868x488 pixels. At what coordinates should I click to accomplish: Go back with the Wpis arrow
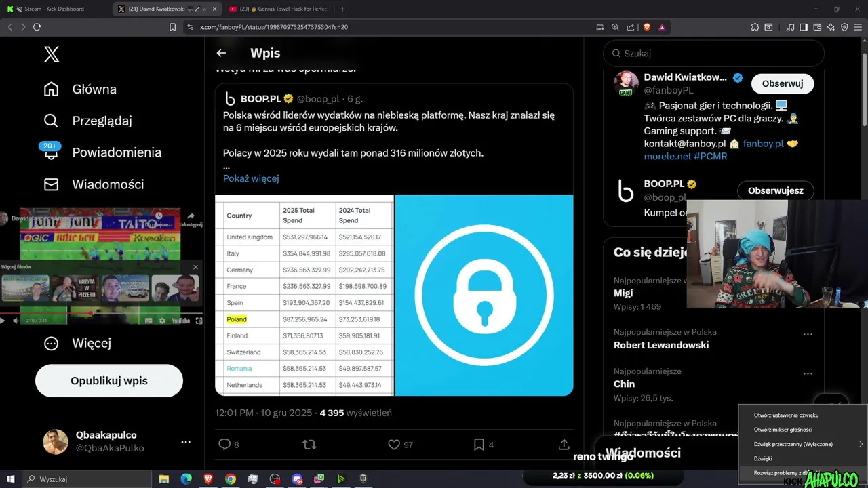[221, 53]
